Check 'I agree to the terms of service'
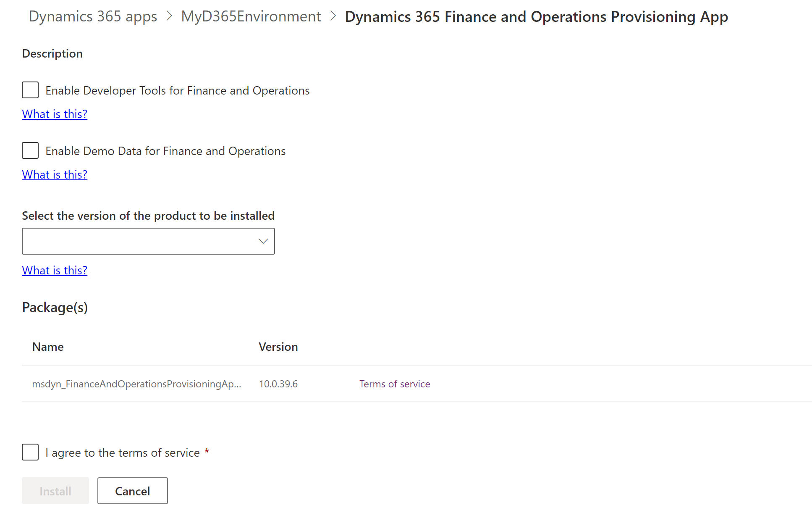 pos(30,452)
